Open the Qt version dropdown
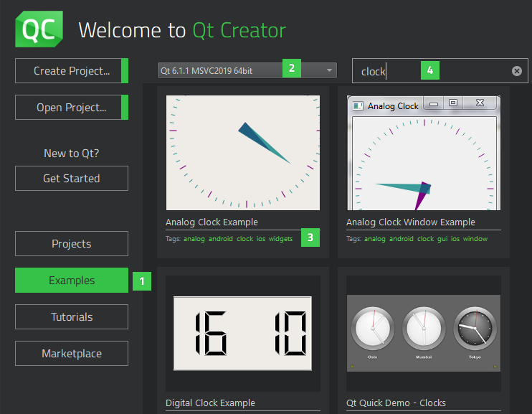The height and width of the screenshot is (414, 532). (x=247, y=70)
